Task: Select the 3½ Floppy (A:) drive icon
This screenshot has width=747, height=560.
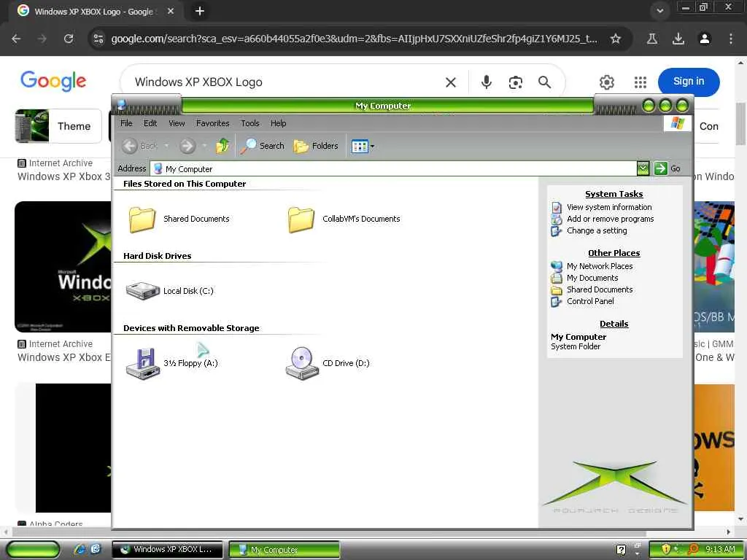Action: [142, 363]
